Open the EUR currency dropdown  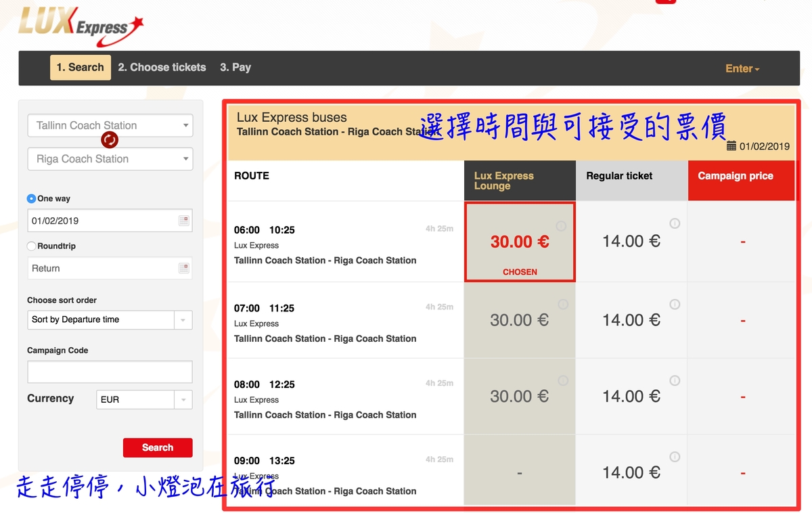144,399
